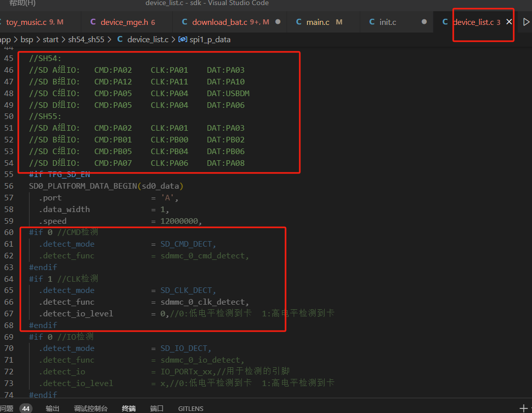Expand the spi1_p_data symbol breadcrumb
This screenshot has width=532, height=413.
[205, 39]
